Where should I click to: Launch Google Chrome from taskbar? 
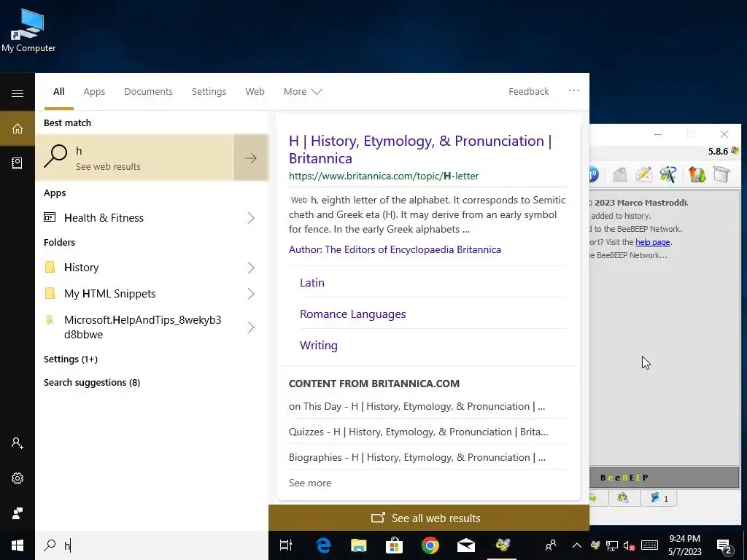pyautogui.click(x=430, y=545)
